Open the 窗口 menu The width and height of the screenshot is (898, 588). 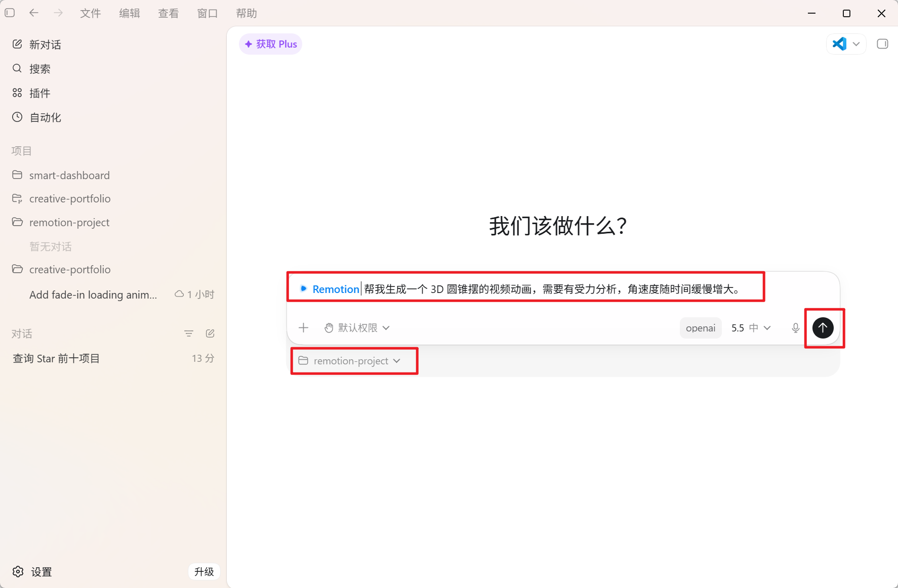[x=208, y=13]
